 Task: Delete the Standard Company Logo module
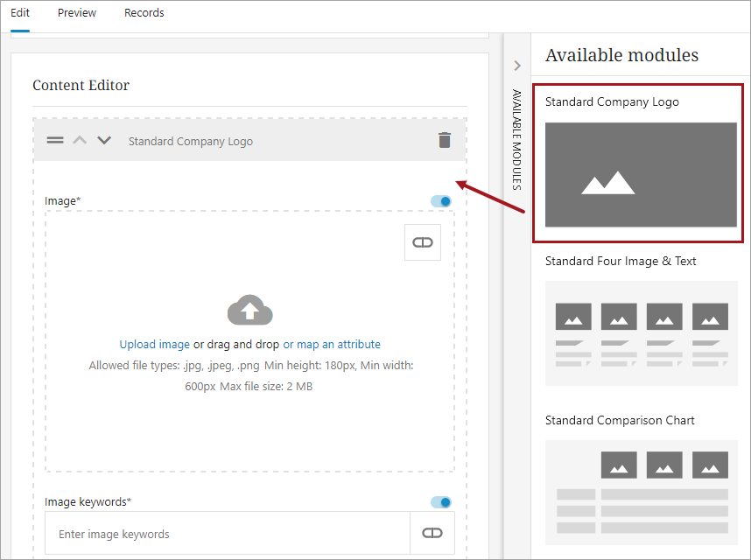(x=445, y=140)
